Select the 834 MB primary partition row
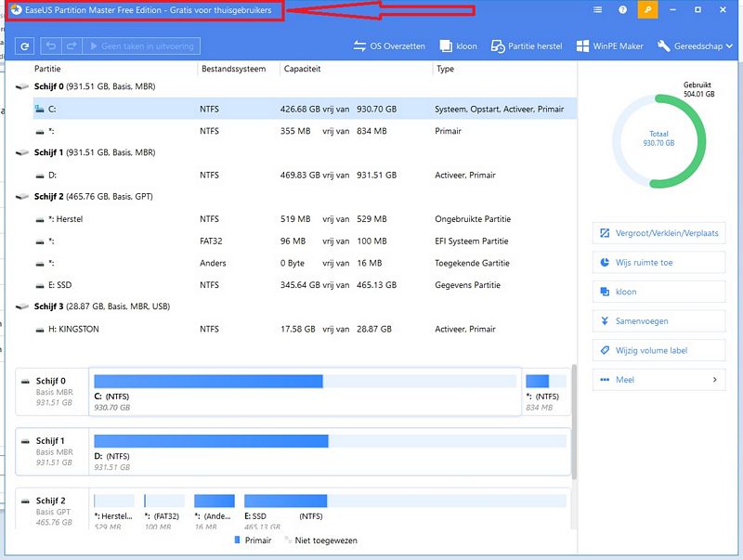The image size is (743, 560). 306,131
